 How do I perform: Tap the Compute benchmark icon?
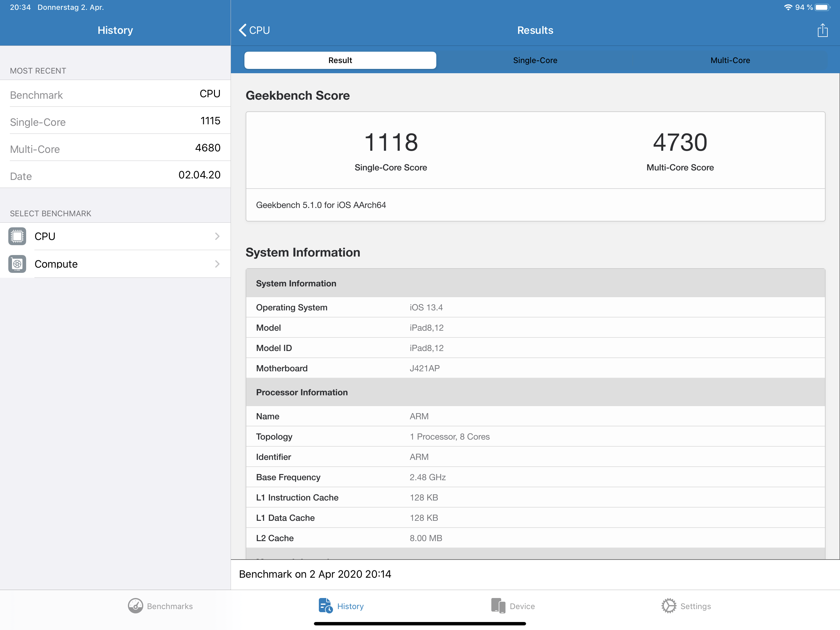coord(17,264)
